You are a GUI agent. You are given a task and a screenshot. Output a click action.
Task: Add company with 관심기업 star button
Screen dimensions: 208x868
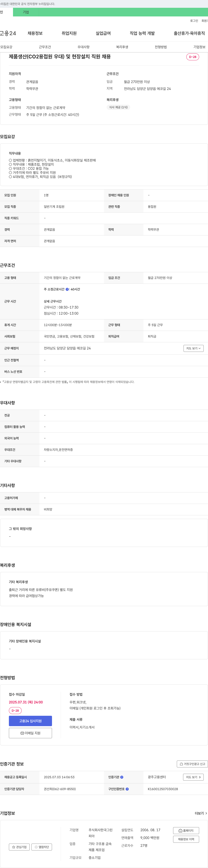point(19,847)
